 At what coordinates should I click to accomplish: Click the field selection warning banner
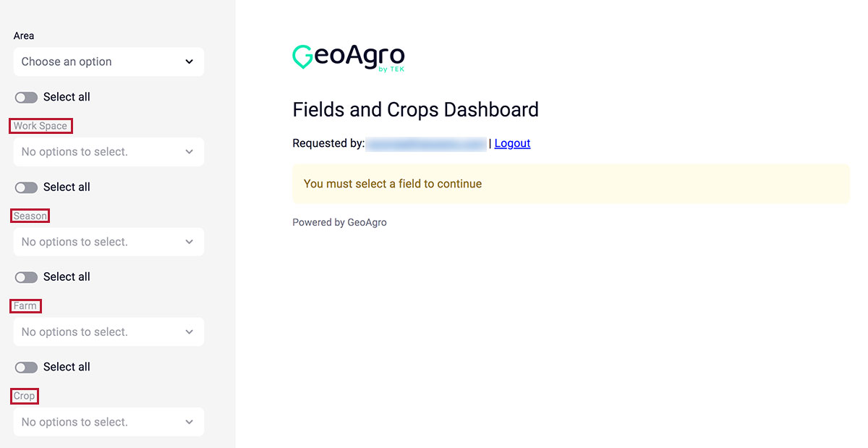[x=571, y=184]
